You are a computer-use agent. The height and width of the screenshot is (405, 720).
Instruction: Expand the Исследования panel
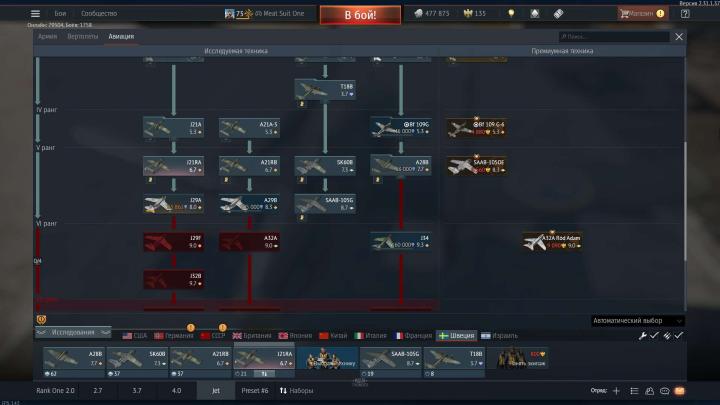73,332
